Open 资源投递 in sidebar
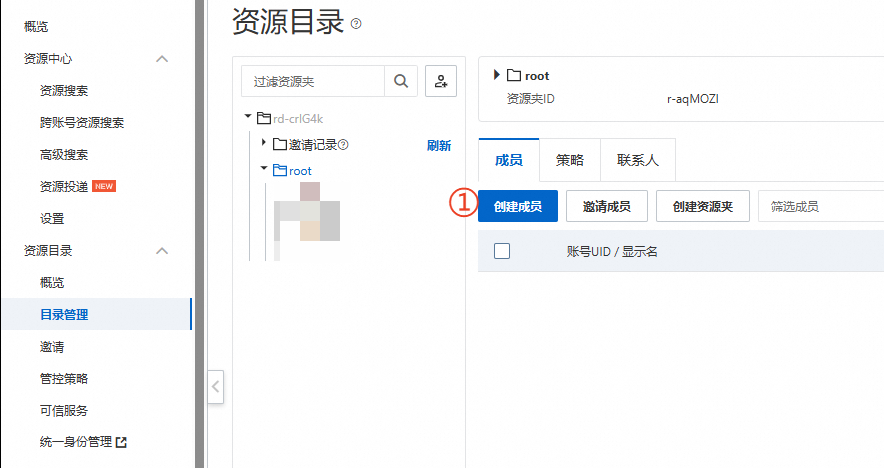Image resolution: width=884 pixels, height=468 pixels. pyautogui.click(x=64, y=187)
